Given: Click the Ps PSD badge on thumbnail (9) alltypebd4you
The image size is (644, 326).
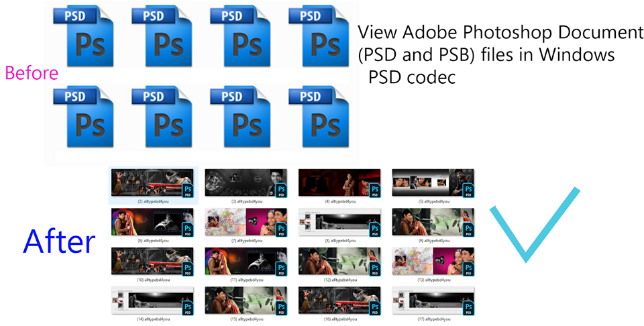Looking at the screenshot, I should point(469,230).
